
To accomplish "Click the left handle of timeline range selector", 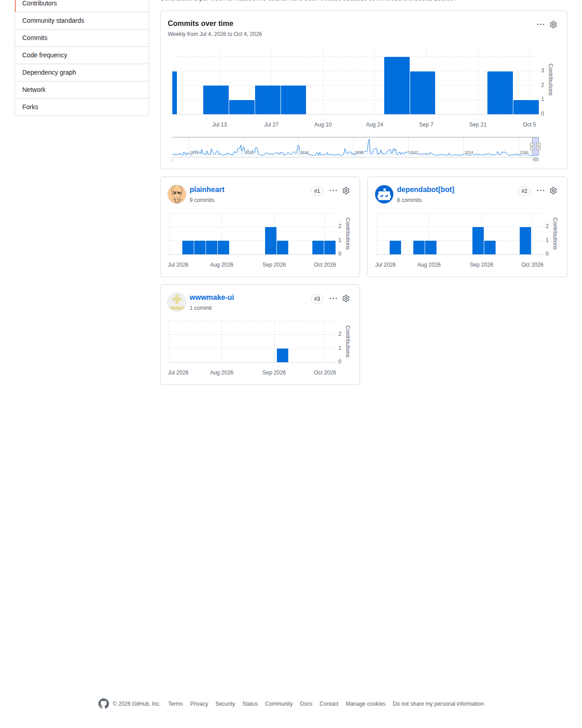I will pos(532,147).
